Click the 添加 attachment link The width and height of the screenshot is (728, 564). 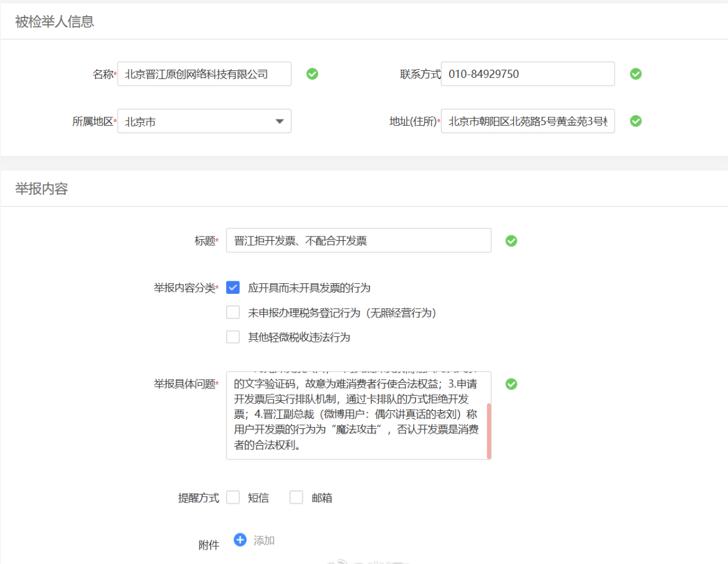click(264, 540)
